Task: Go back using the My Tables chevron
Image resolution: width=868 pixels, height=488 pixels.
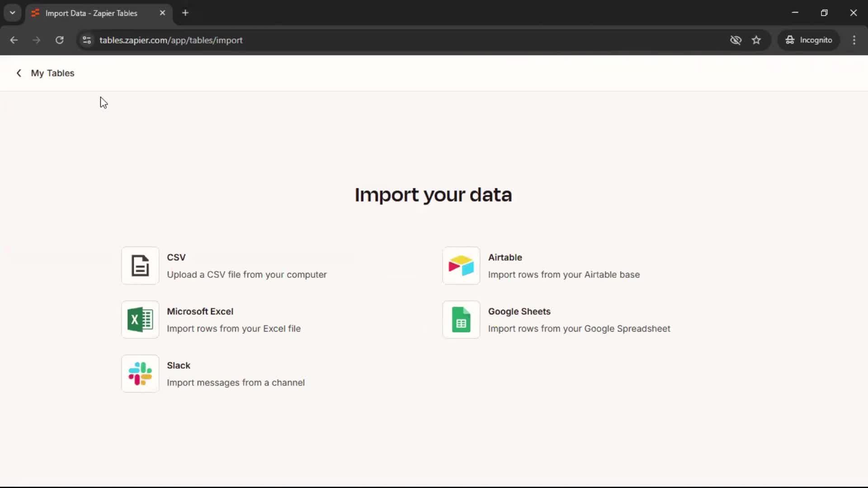Action: 19,73
